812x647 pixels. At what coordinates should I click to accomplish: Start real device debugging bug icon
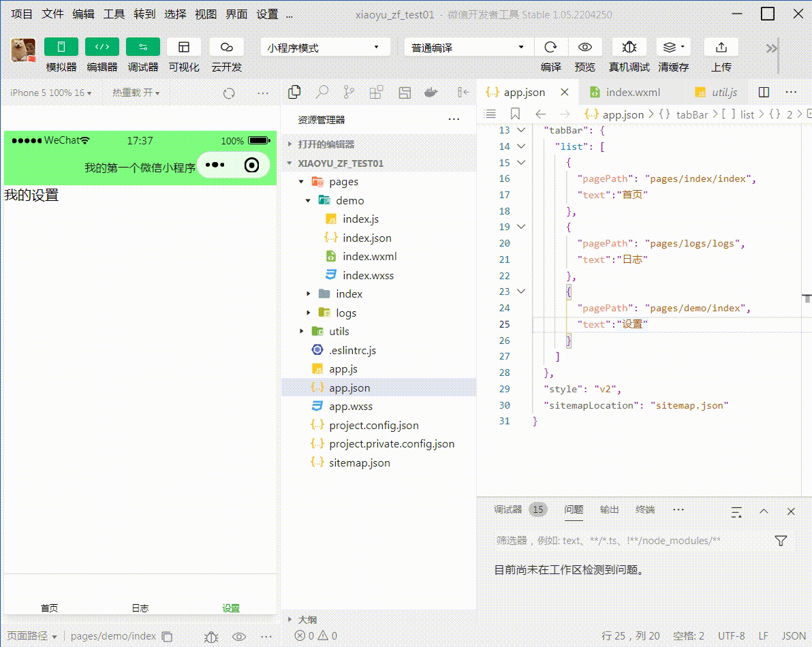pos(629,47)
